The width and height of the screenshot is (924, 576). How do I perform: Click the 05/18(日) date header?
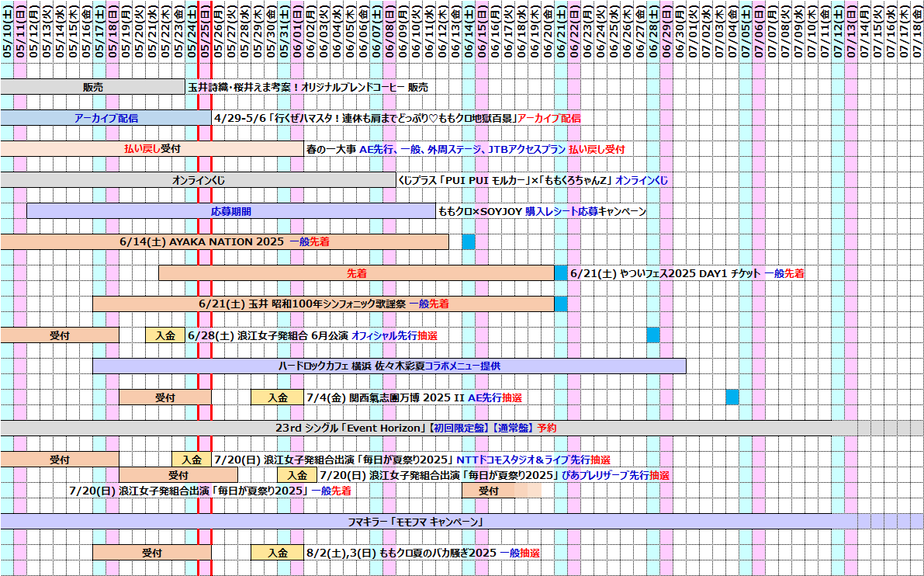112,30
